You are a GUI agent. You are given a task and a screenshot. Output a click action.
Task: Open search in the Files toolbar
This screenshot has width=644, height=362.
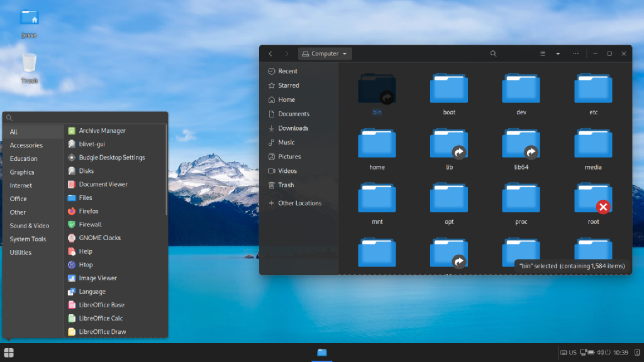point(493,53)
